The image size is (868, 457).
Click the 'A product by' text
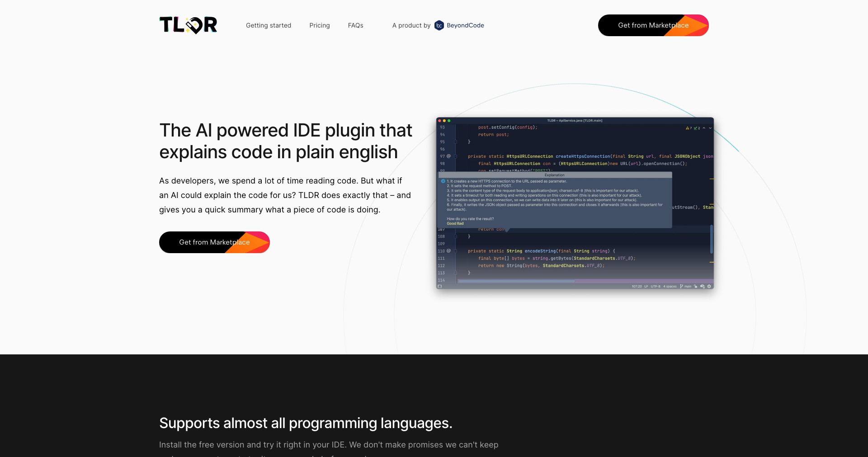click(411, 25)
